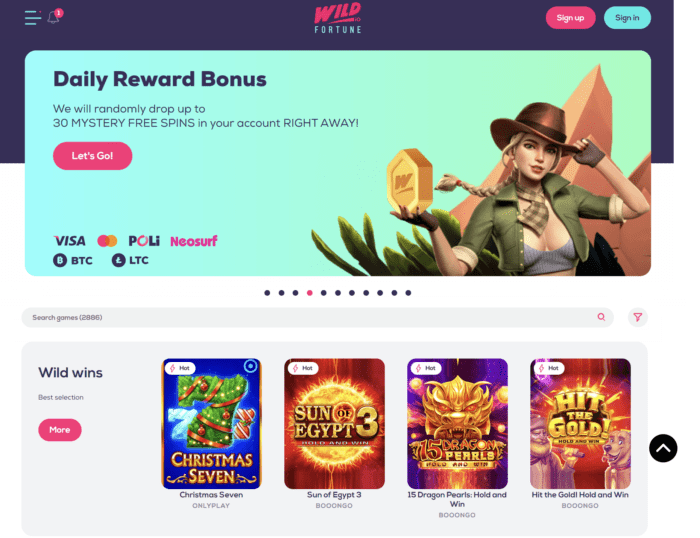Screen dimensions: 700x538
Task: Click the Wild Fortune logo
Action: 338,19
